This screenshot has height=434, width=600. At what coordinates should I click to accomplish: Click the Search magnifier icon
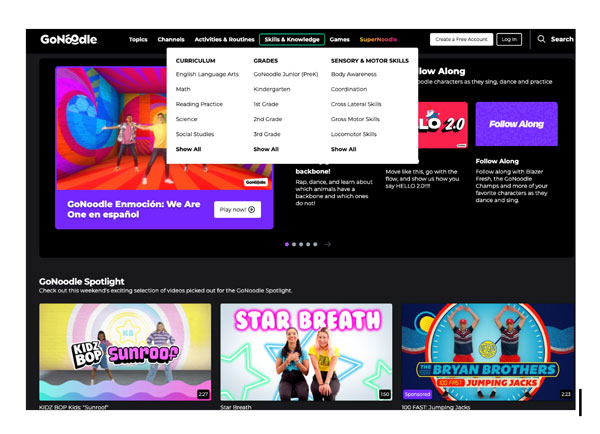542,39
